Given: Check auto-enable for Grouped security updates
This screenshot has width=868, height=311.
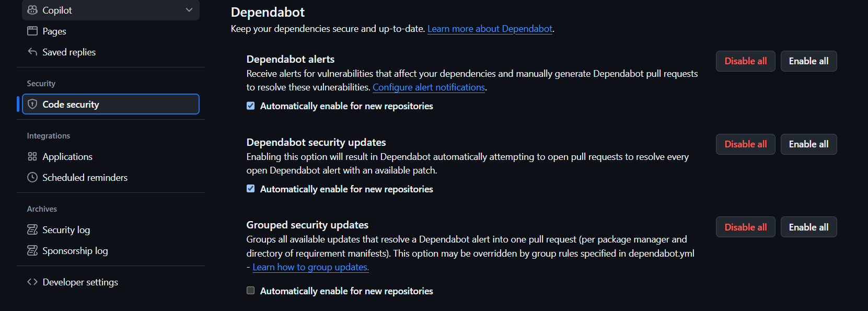Looking at the screenshot, I should pos(251,291).
